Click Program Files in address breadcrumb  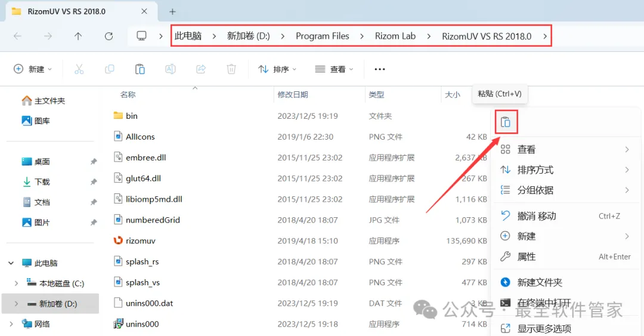(x=323, y=36)
